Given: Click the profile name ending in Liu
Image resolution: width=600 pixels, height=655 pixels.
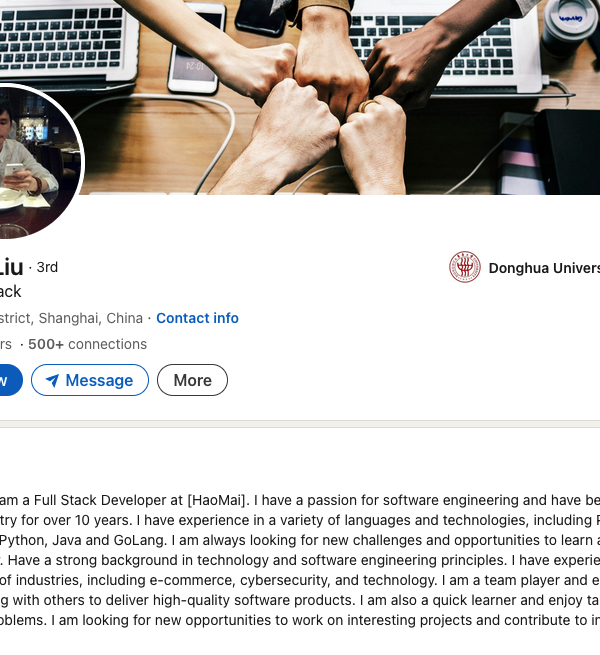Looking at the screenshot, I should 11,267.
